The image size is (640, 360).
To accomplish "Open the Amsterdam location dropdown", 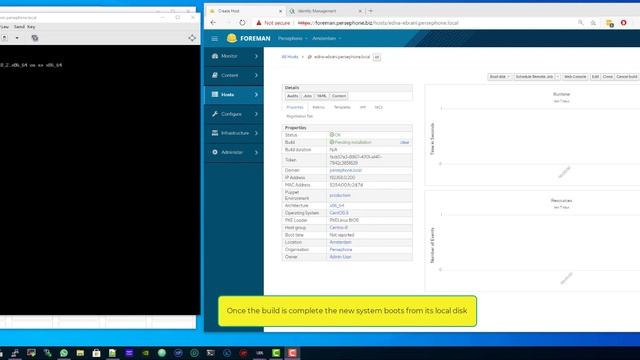I will tap(327, 38).
